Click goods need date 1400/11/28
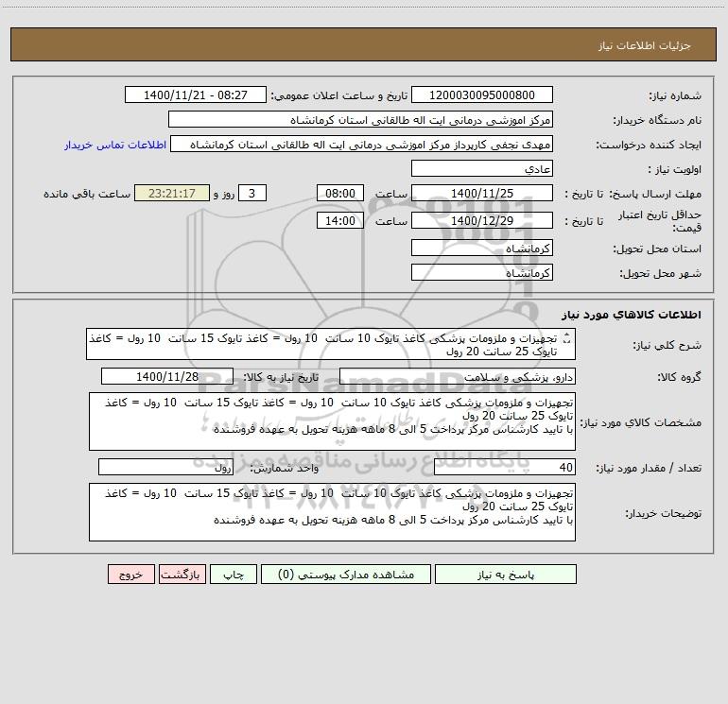The height and width of the screenshot is (704, 728). pos(167,376)
